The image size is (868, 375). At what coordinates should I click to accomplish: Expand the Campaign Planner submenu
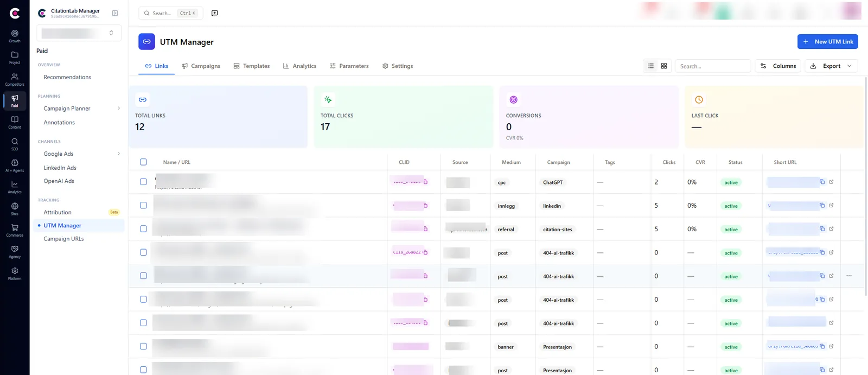pos(119,109)
